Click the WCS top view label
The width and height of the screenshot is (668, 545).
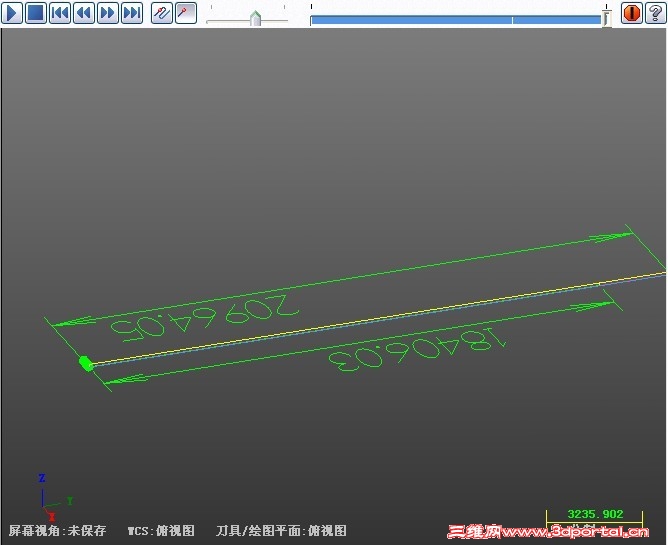pyautogui.click(x=161, y=531)
